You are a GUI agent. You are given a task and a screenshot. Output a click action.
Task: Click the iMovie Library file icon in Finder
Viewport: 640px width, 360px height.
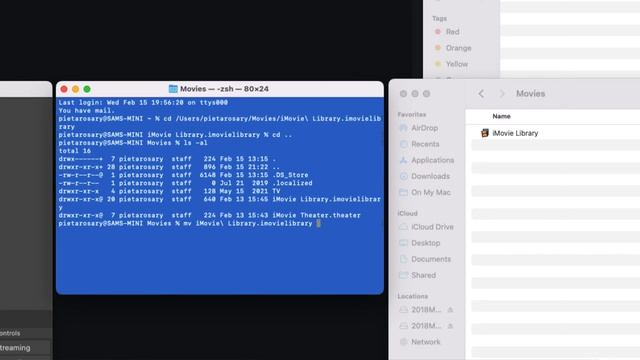(484, 133)
